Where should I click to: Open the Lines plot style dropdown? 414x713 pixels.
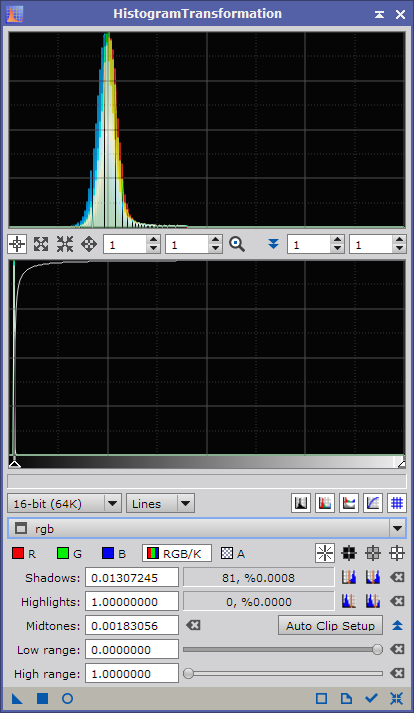[160, 503]
